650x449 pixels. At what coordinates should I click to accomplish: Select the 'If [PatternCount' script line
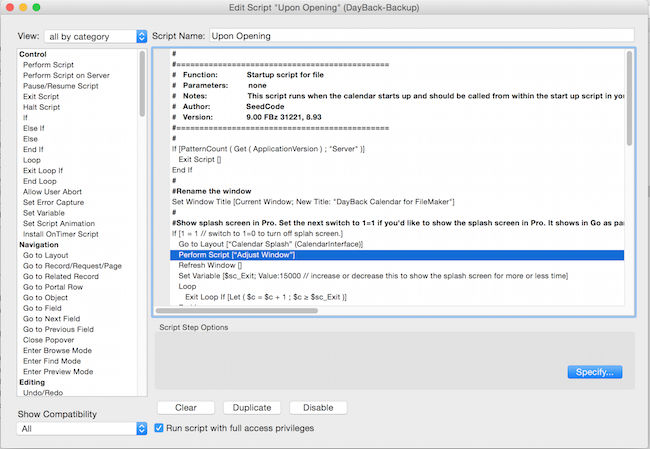268,149
